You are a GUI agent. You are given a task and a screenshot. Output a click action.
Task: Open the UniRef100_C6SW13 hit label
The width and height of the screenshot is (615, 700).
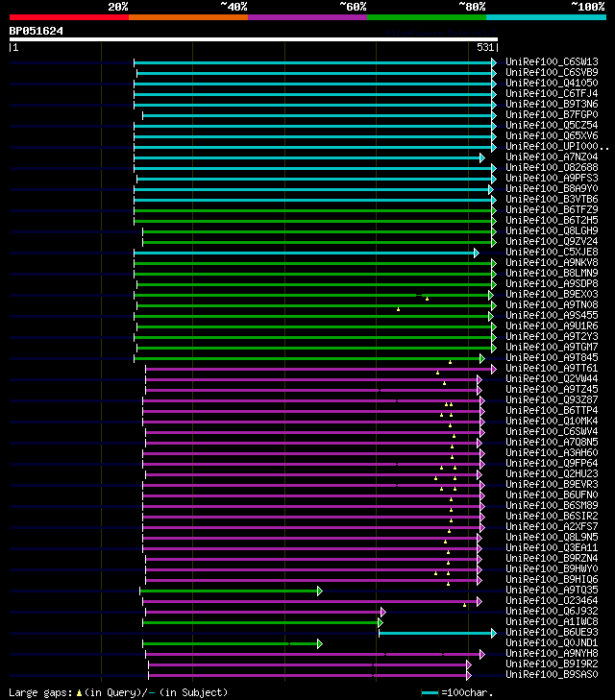click(x=552, y=61)
